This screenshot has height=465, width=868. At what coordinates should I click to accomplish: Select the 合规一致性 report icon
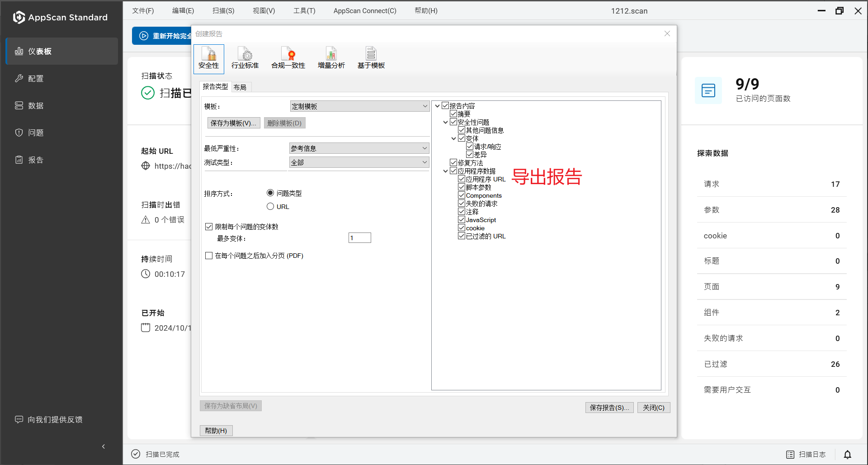[x=288, y=59]
